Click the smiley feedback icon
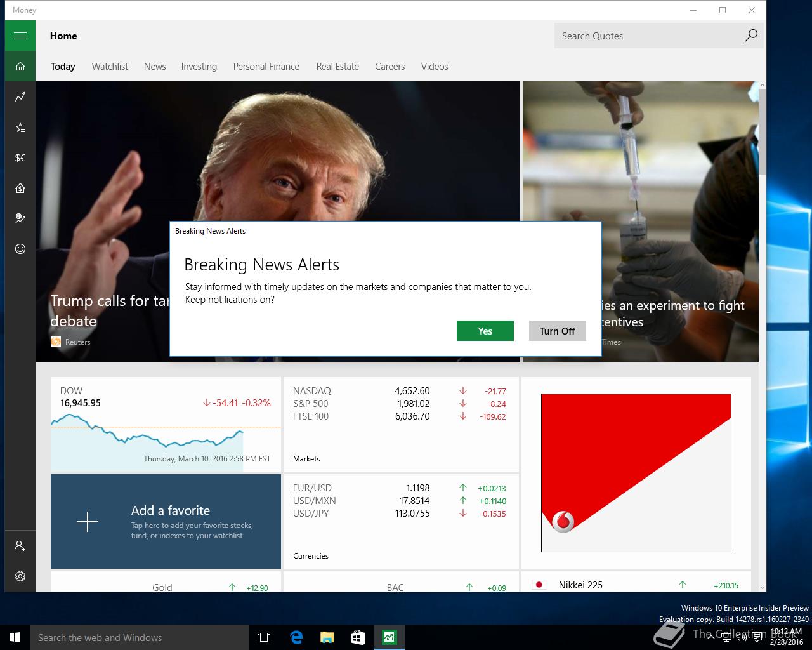 pos(20,249)
